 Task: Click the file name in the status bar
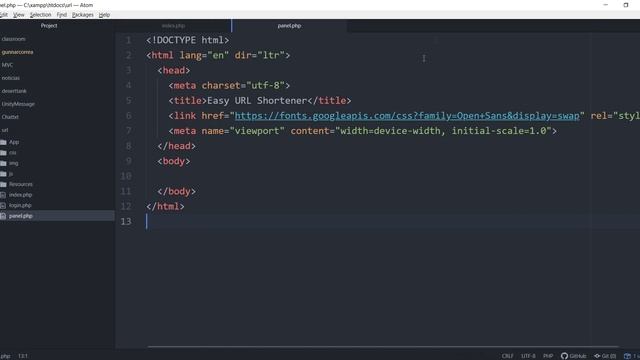point(5,356)
